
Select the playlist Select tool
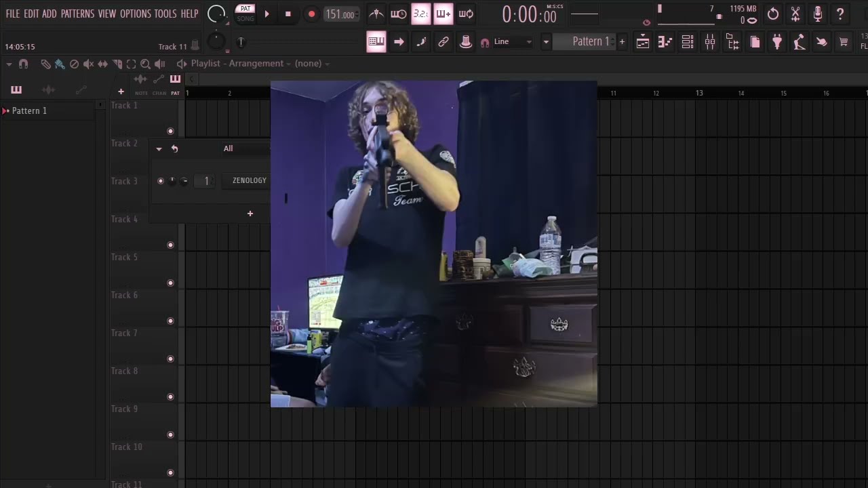131,64
